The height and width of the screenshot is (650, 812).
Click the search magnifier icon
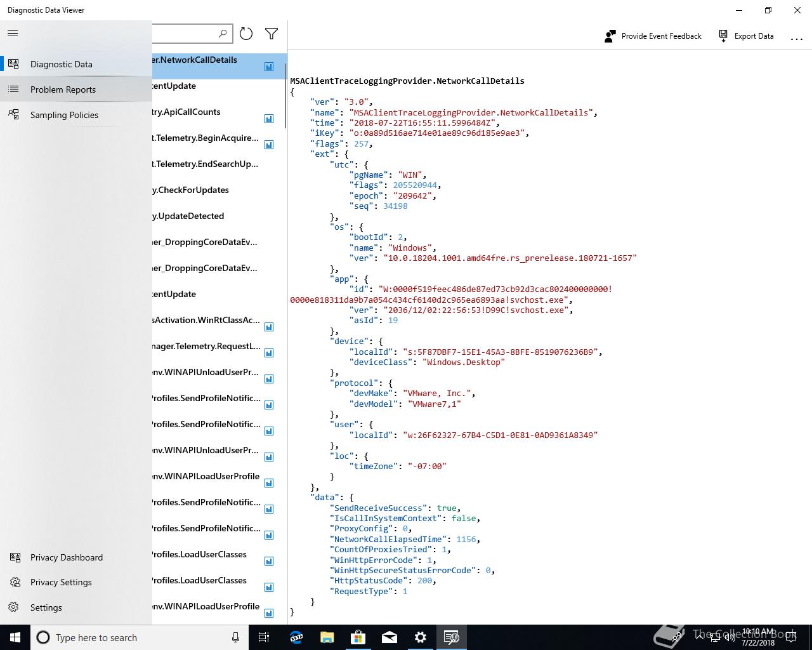(223, 34)
